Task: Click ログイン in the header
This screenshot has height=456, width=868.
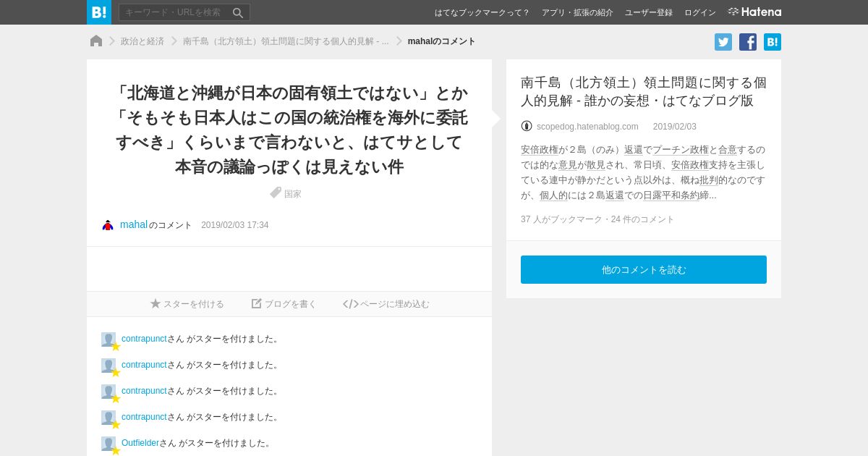Action: (x=700, y=12)
